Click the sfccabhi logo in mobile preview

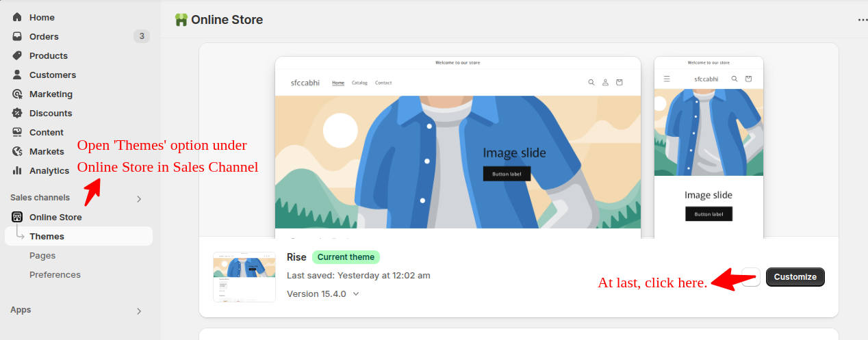coord(706,79)
